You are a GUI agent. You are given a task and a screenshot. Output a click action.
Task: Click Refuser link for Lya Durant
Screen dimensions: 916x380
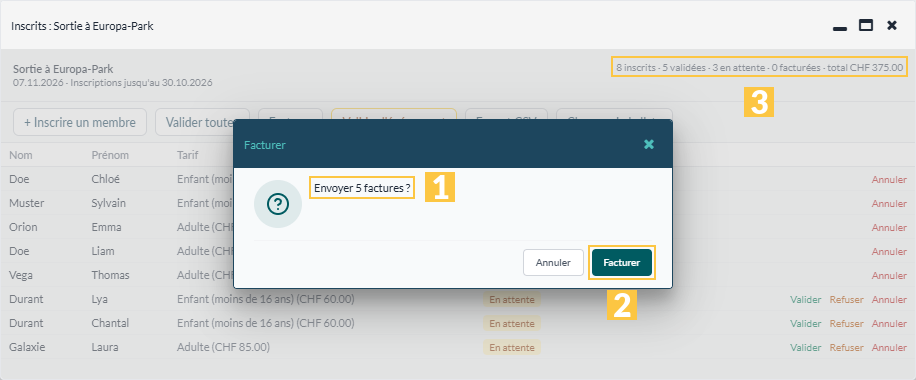click(846, 299)
